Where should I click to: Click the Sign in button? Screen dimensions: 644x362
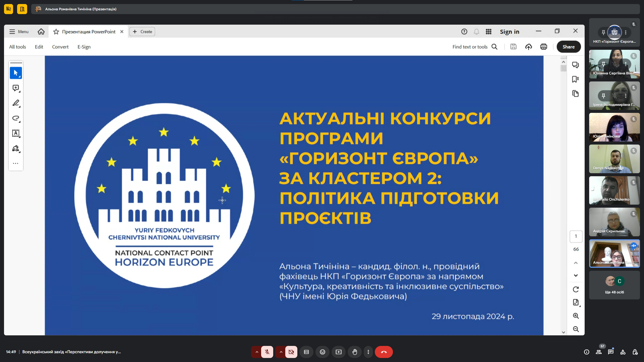click(510, 31)
